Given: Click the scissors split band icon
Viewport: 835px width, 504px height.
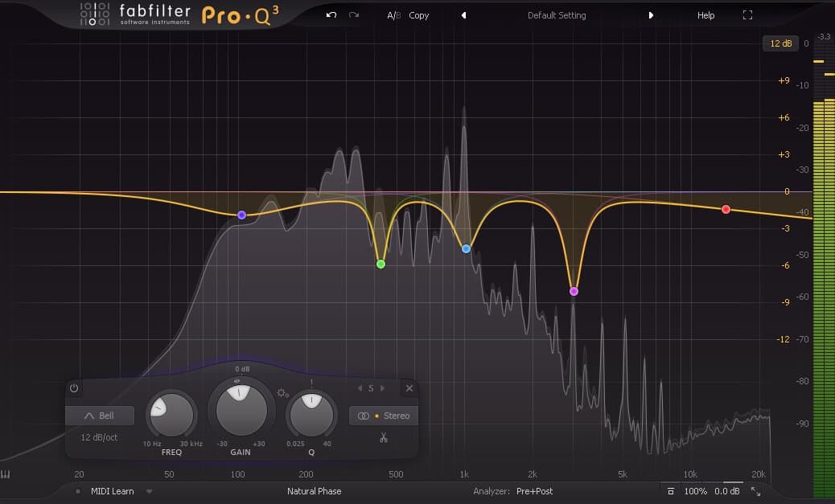Looking at the screenshot, I should click(384, 437).
